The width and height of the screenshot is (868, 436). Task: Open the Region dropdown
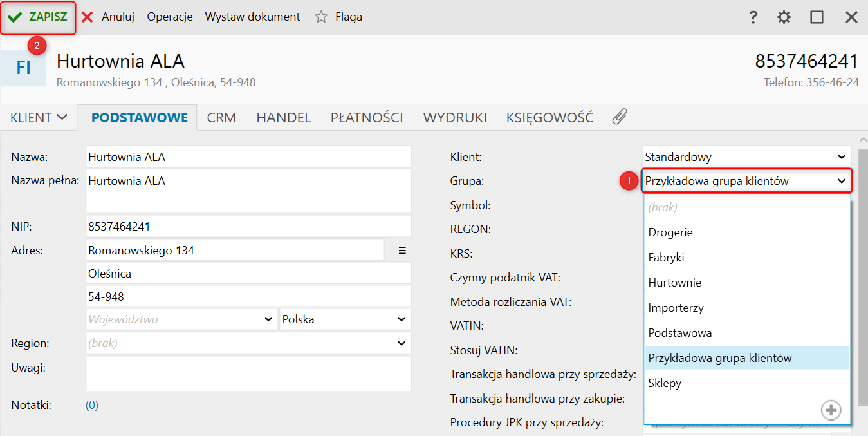pos(248,343)
